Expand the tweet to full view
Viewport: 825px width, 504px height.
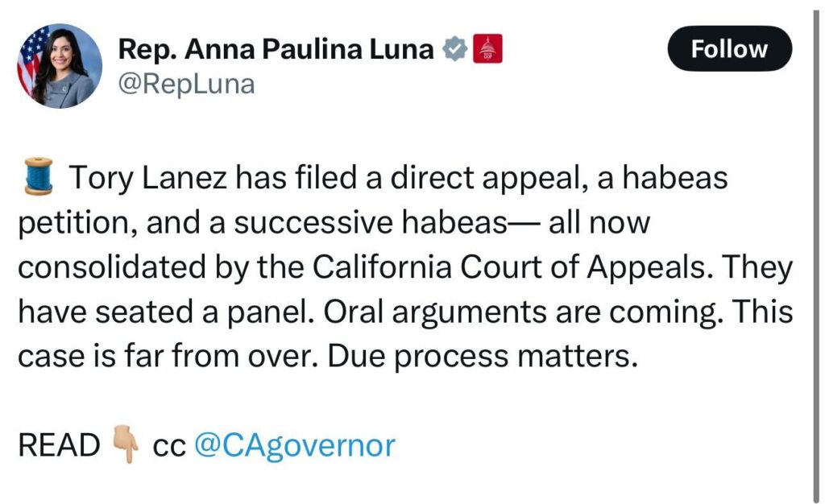pos(403,266)
